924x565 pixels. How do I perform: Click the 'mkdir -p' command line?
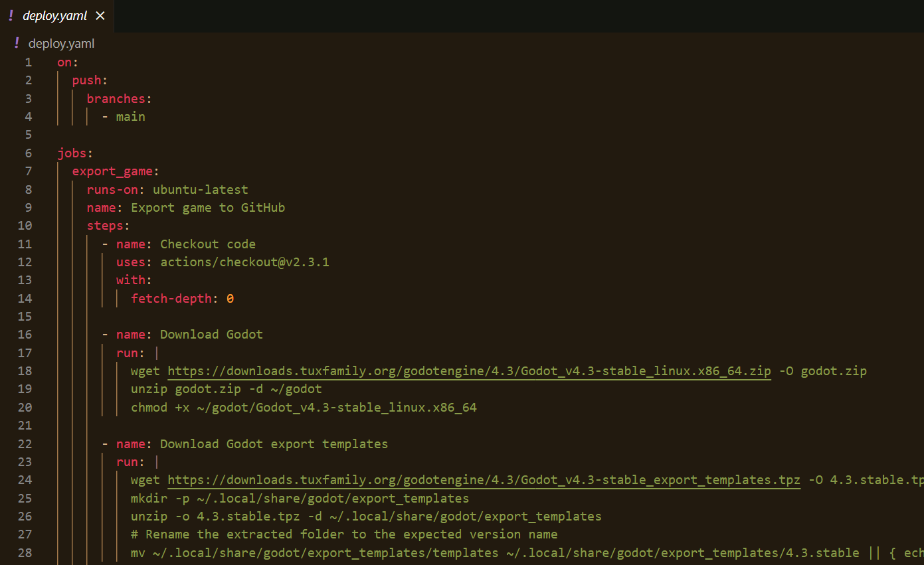300,498
